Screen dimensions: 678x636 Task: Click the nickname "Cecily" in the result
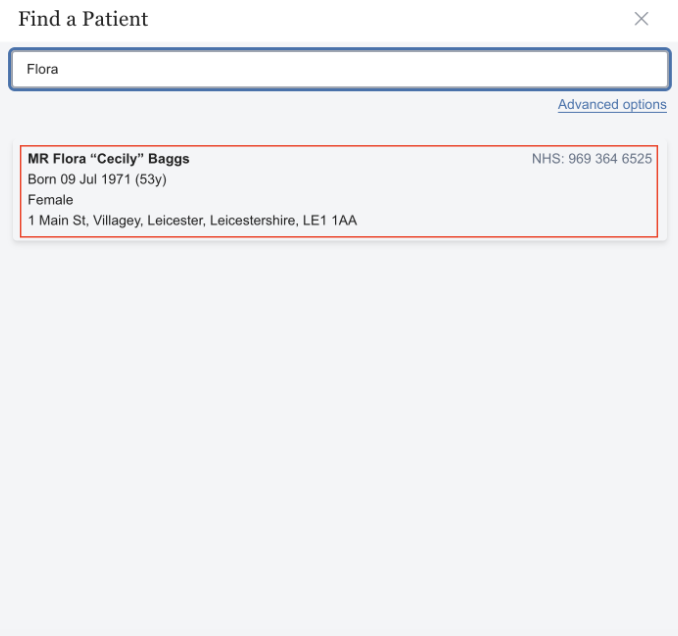coord(115,159)
